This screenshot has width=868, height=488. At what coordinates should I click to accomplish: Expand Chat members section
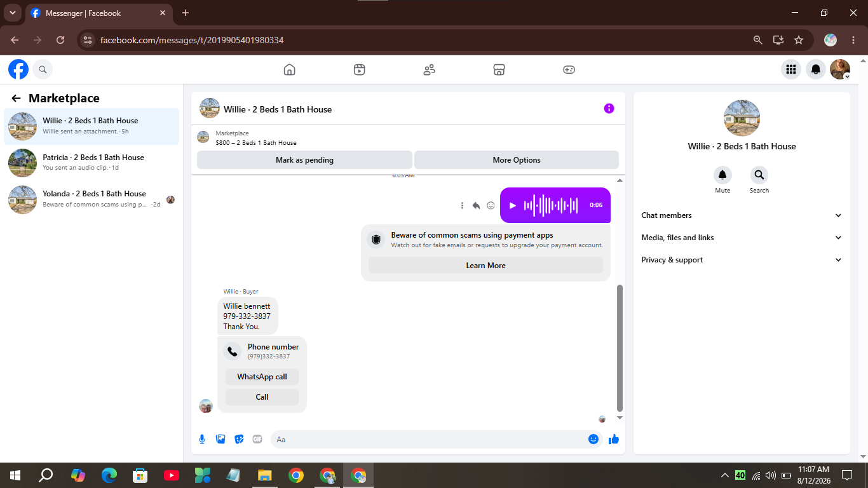pos(742,215)
